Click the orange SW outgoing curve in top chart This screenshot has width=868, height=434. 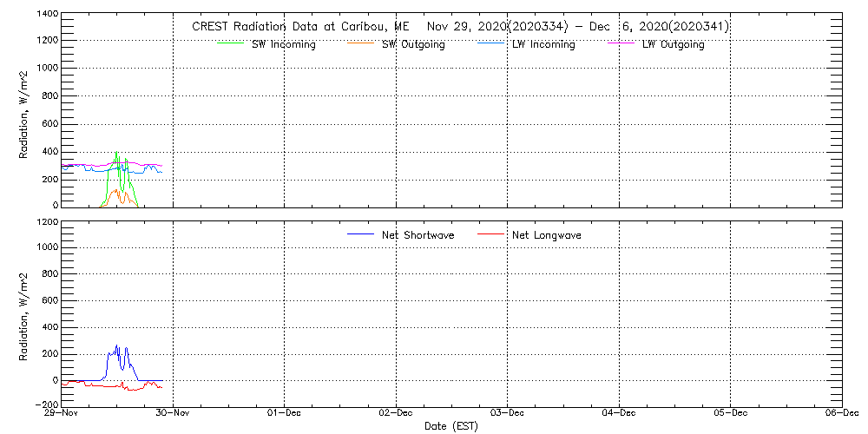click(115, 192)
